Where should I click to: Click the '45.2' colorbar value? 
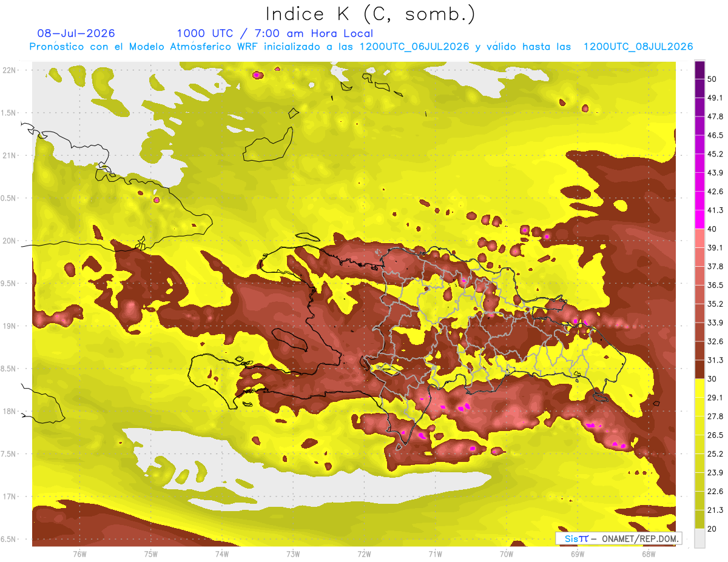click(715, 154)
